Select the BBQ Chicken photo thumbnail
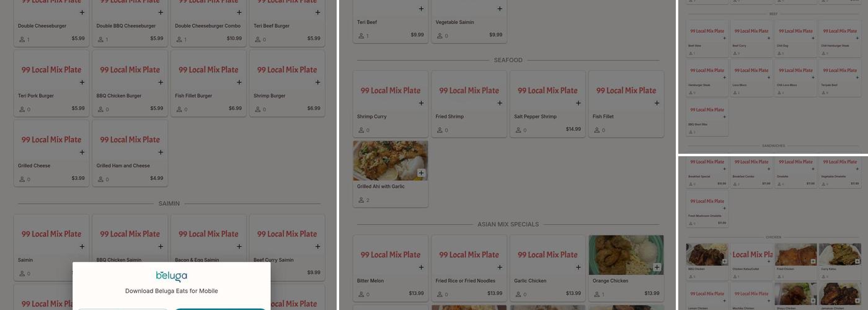This screenshot has height=310, width=868. pos(706,254)
